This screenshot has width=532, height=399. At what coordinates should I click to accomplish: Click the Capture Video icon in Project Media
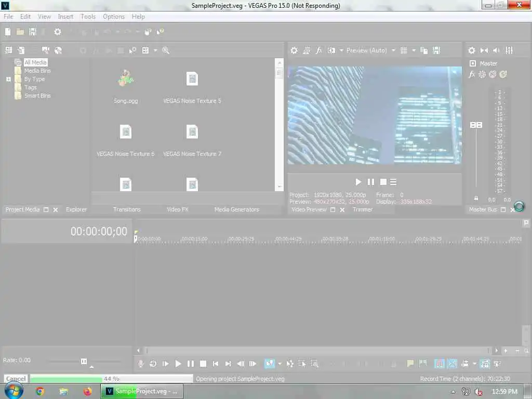(x=46, y=50)
